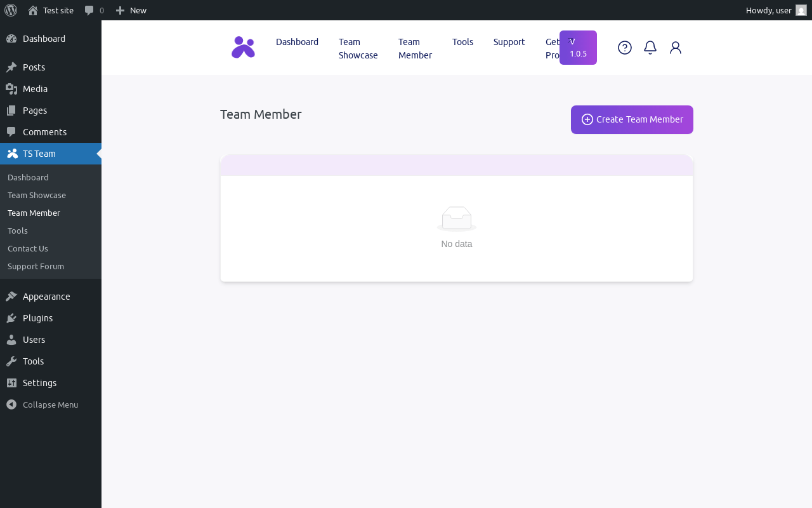The height and width of the screenshot is (508, 812).
Task: Switch to Team Member header tab
Action: point(415,48)
